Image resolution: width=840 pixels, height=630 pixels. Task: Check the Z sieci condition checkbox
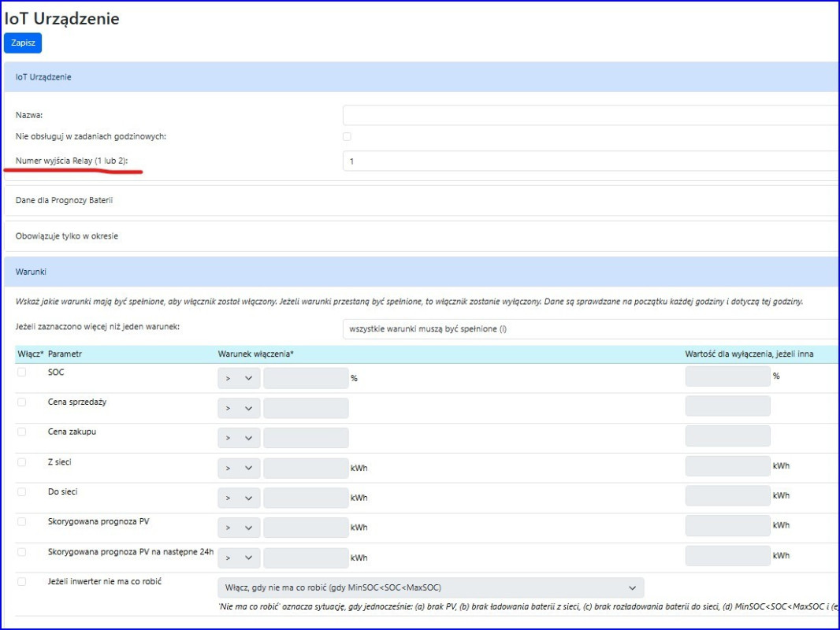tap(22, 461)
